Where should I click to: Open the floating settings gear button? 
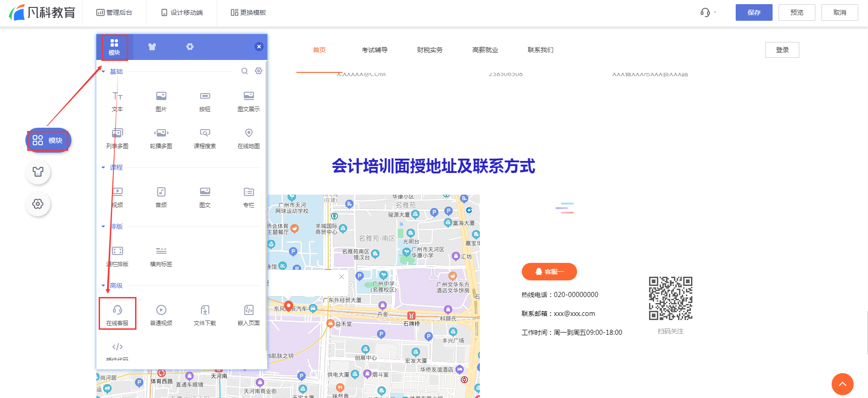[x=38, y=204]
